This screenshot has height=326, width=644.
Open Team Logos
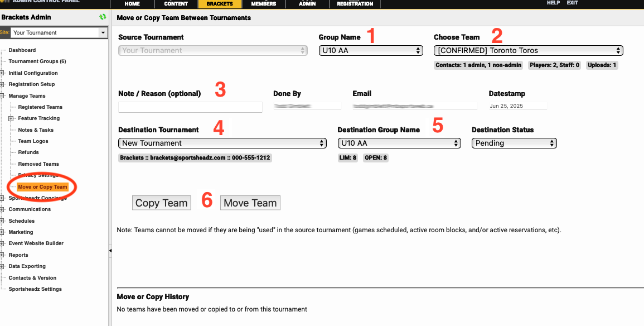(33, 141)
